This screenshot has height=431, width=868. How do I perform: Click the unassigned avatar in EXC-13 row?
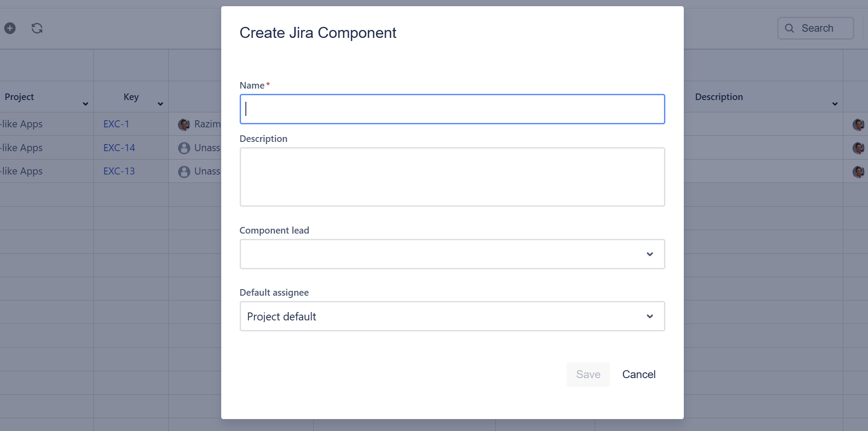184,171
